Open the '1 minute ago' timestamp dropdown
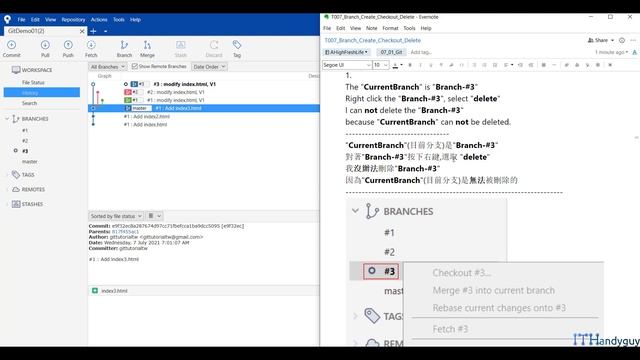Viewport: 640px width, 360px height. [x=611, y=52]
